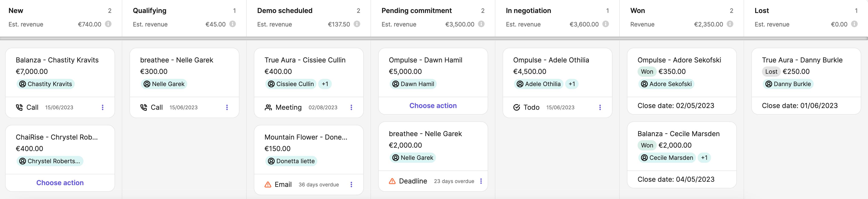Open Ompulse - Adore Sekofski deal title

pos(679,60)
